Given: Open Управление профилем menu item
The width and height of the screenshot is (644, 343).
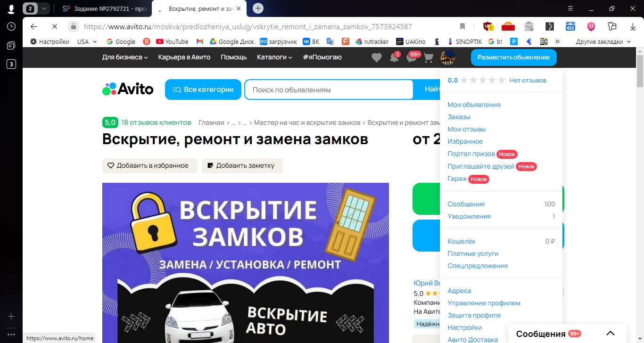Looking at the screenshot, I should pyautogui.click(x=484, y=303).
